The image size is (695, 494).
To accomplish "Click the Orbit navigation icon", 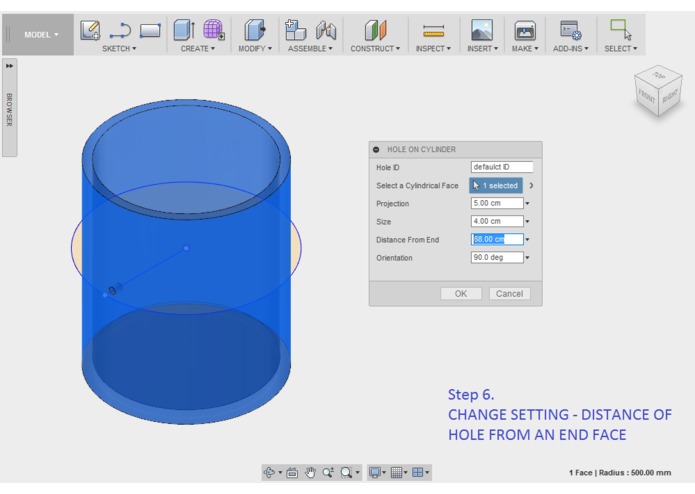I will point(269,473).
